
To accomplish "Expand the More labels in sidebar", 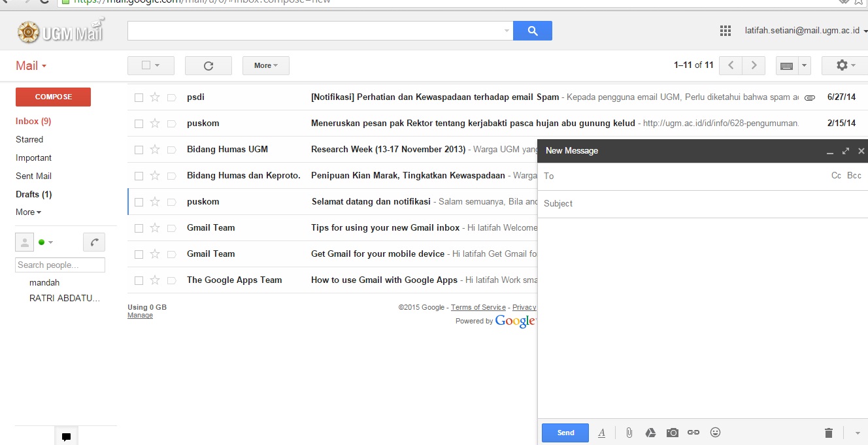I will (28, 212).
